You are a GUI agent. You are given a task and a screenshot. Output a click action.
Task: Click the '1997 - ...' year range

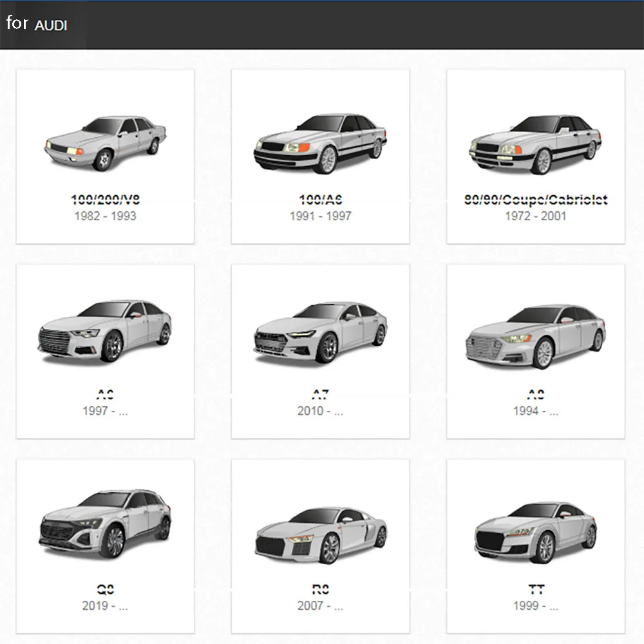point(105,411)
